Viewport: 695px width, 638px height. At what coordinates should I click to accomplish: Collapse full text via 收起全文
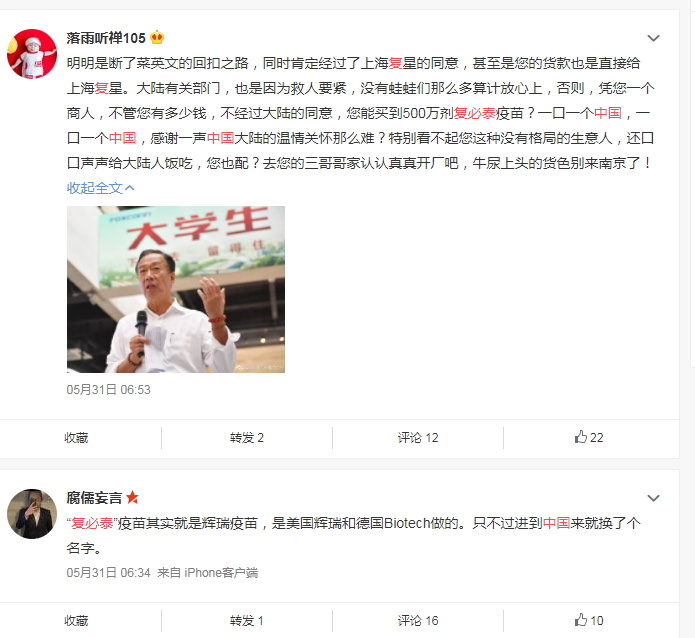101,188
